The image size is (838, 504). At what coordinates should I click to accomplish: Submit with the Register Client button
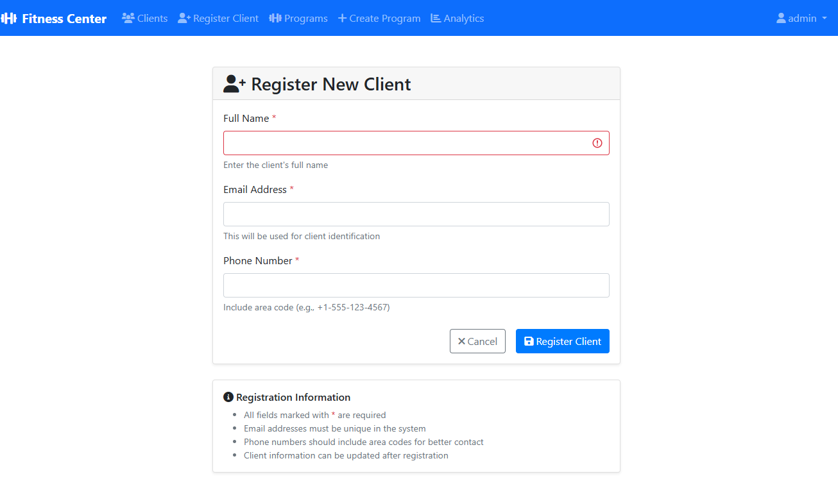pyautogui.click(x=562, y=341)
